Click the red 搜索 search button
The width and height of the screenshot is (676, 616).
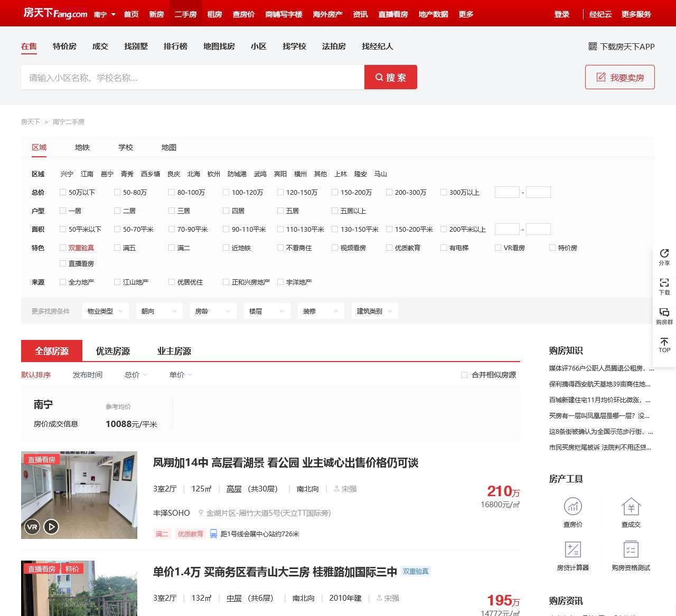tap(390, 77)
